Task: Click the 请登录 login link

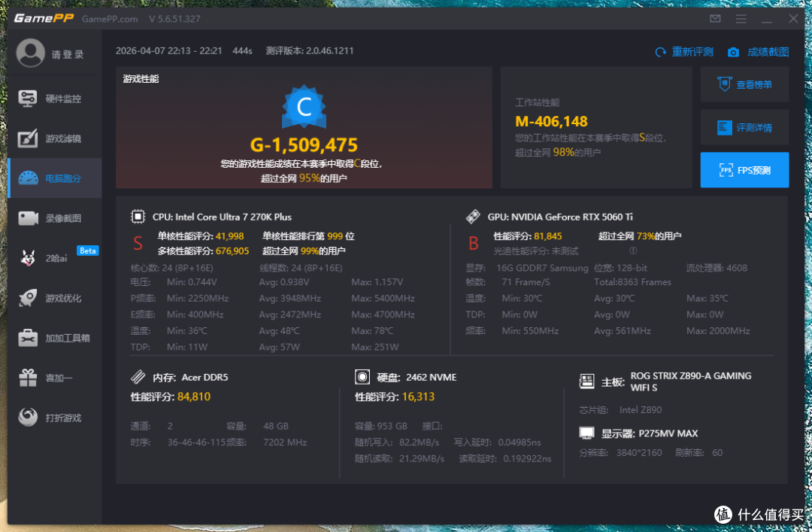Action: (68, 54)
